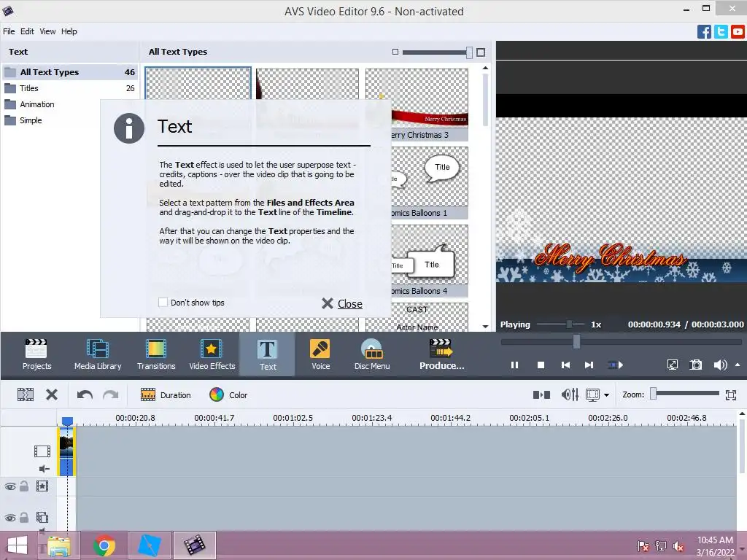This screenshot has width=747, height=560.
Task: Split the clip with the split icon
Action: click(x=26, y=394)
